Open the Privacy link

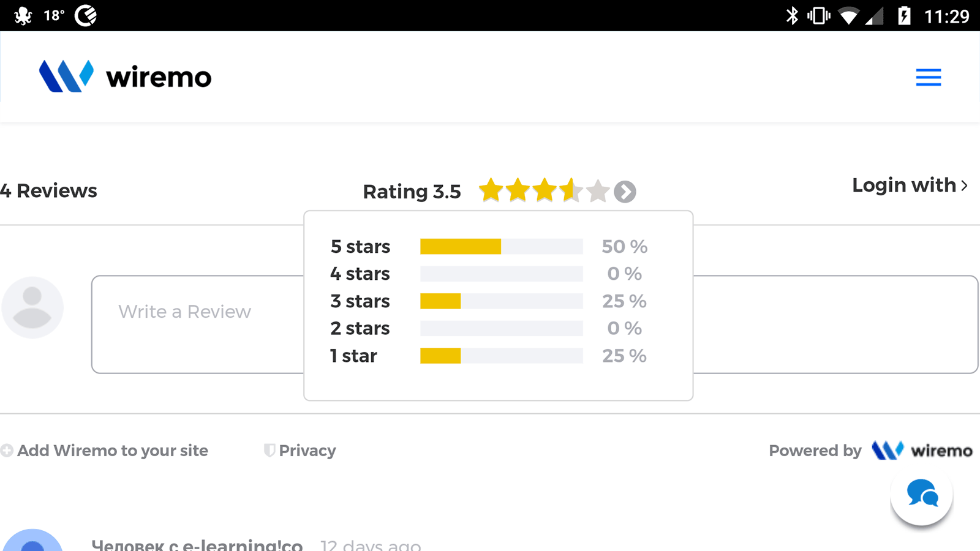[307, 451]
